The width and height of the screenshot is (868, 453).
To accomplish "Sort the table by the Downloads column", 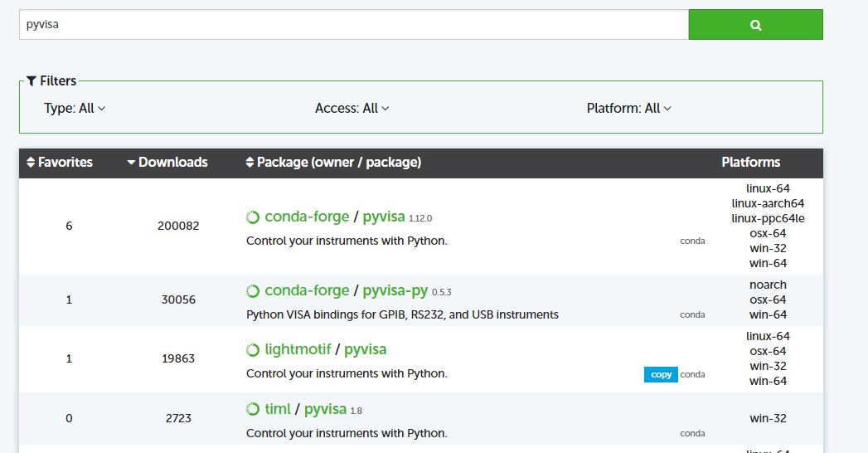I will 172,163.
